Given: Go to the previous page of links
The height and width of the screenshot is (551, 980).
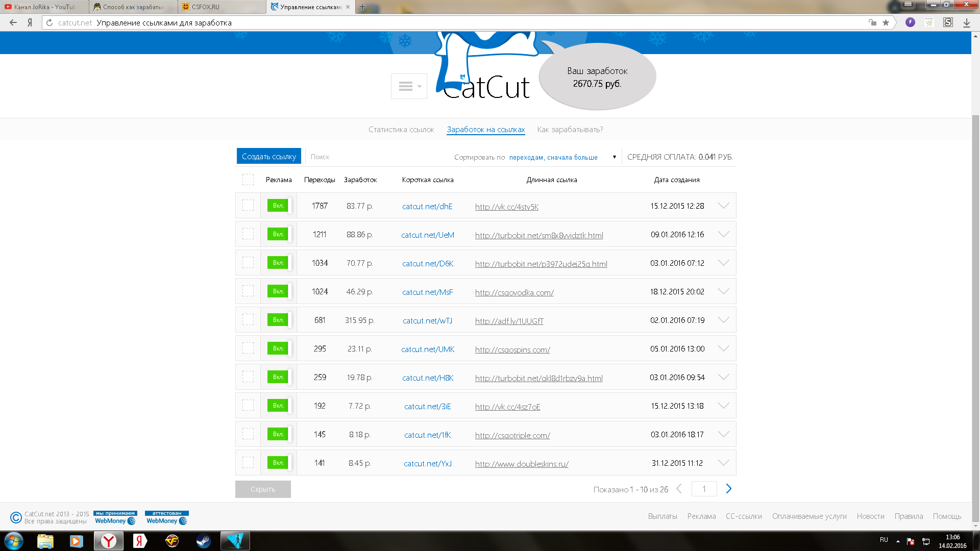Looking at the screenshot, I should [x=679, y=489].
